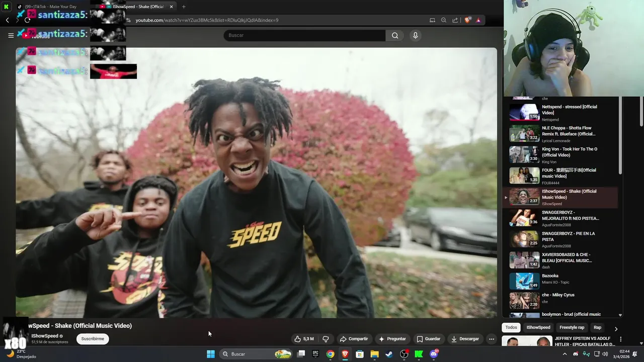Image resolution: width=644 pixels, height=362 pixels.
Task: Select the Freestyle rap filter chip
Action: (x=572, y=327)
